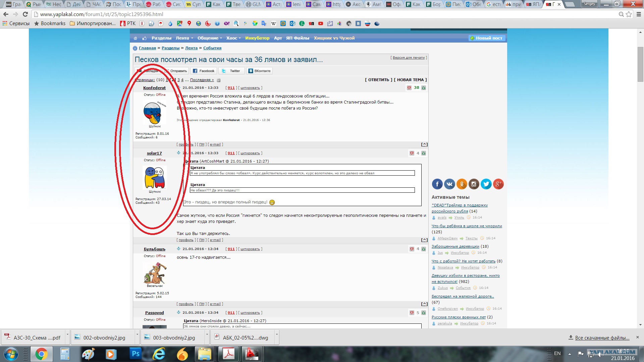644x362 pixels.
Task: Open Все скачанные файлы link
Action: coord(602,338)
